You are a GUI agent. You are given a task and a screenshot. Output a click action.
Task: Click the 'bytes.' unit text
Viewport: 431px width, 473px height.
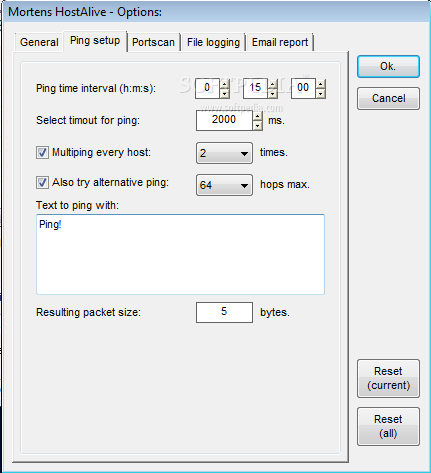pyautogui.click(x=275, y=312)
